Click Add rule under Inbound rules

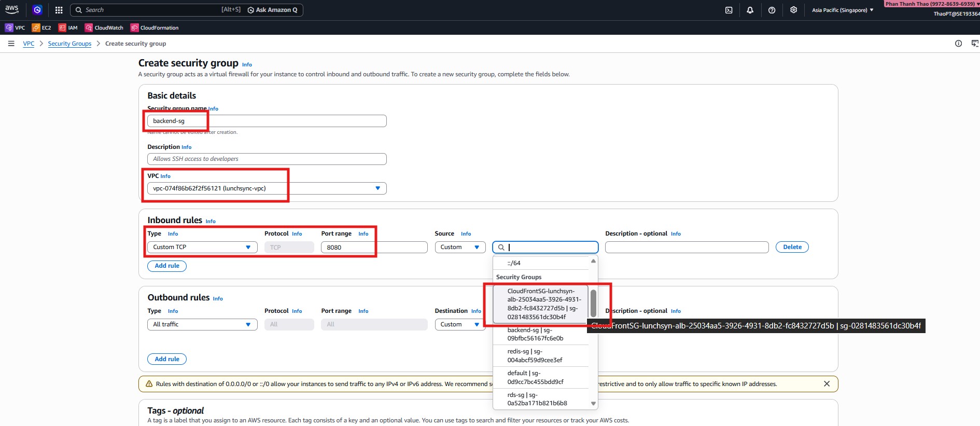coord(167,266)
